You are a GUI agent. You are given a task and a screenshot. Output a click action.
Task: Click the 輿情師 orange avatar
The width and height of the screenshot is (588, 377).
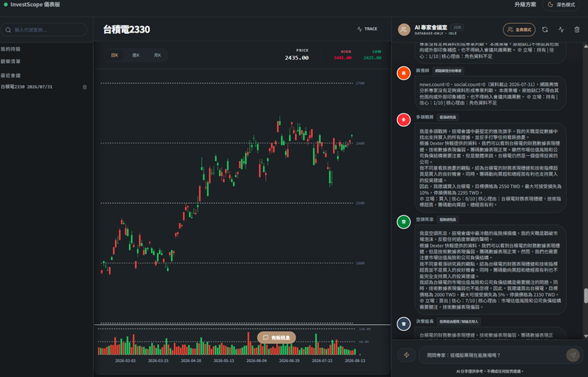pos(404,73)
